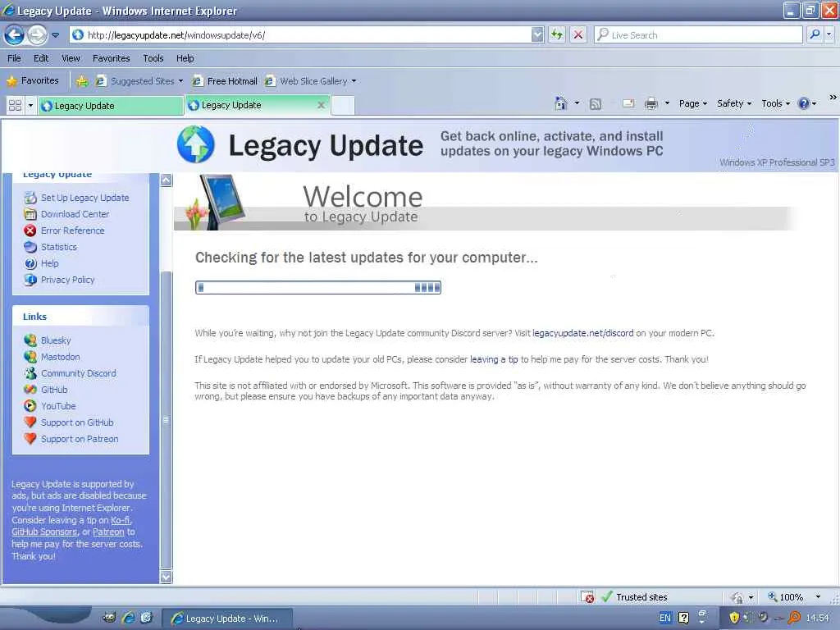Open Quick Tabs grid view

pyautogui.click(x=15, y=105)
